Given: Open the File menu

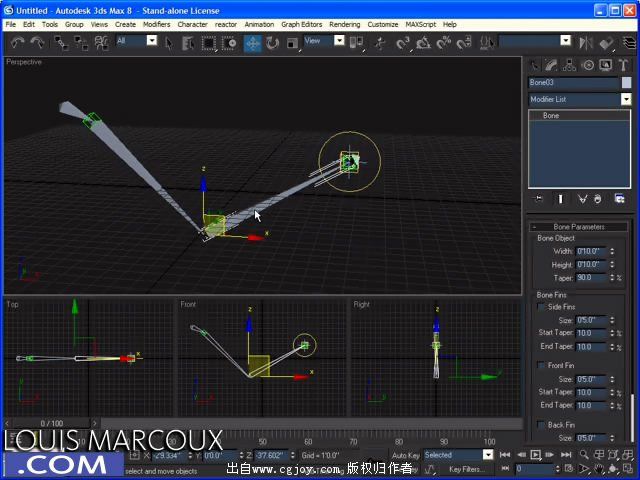Looking at the screenshot, I should (x=11, y=24).
